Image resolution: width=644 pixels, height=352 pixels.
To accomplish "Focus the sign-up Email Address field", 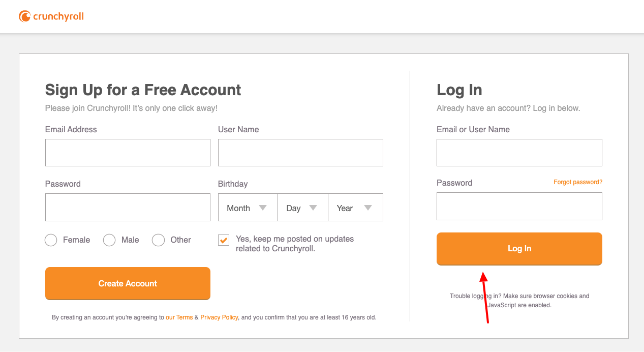I will pos(128,153).
